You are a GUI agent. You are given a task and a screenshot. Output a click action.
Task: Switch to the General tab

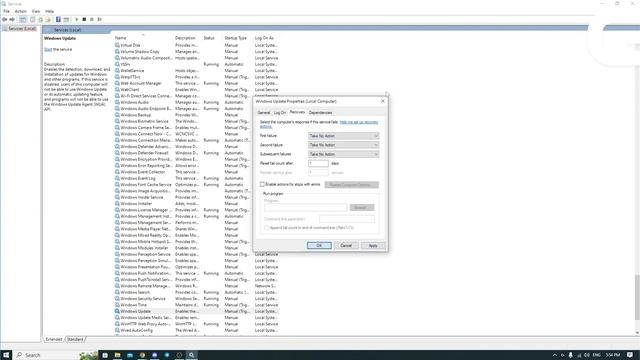264,113
